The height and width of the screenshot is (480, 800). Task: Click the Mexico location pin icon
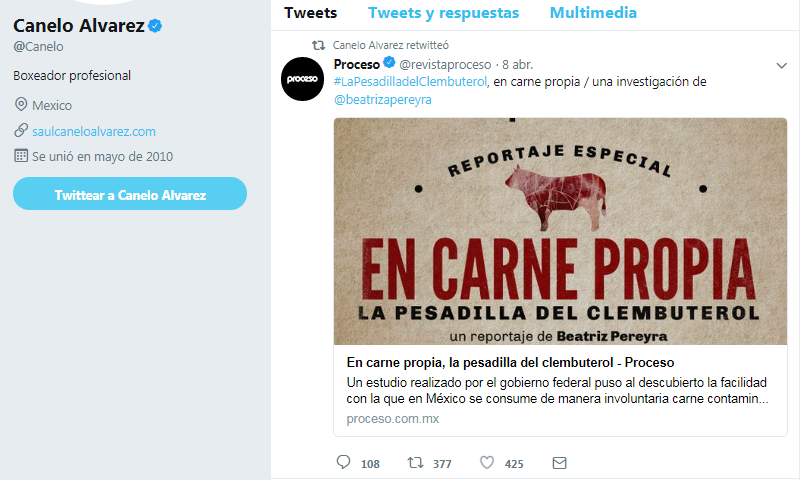(20, 105)
